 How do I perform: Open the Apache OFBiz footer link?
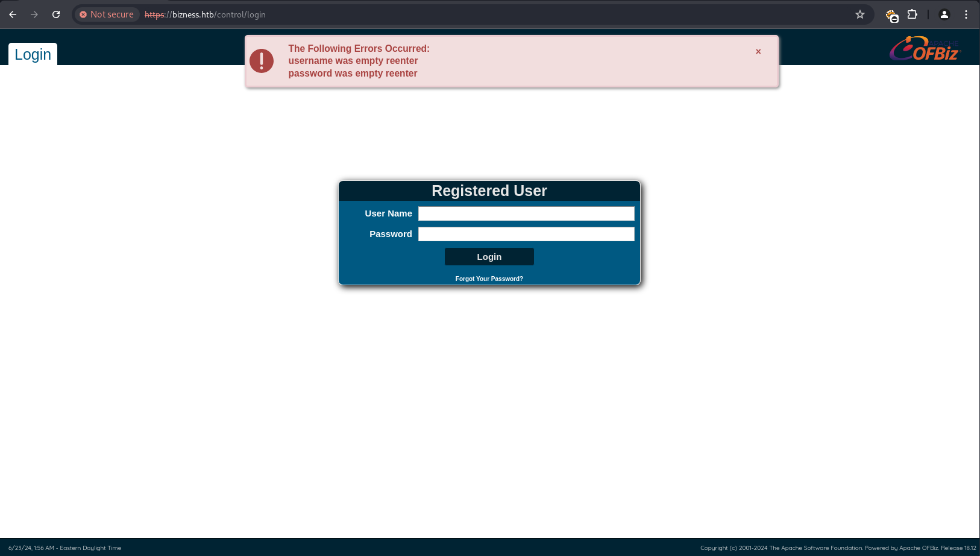click(x=919, y=548)
